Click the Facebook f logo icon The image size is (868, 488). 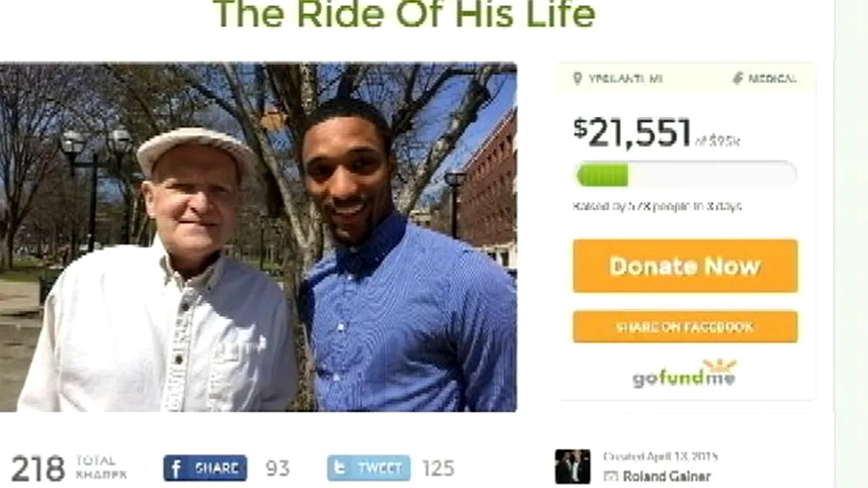click(175, 468)
